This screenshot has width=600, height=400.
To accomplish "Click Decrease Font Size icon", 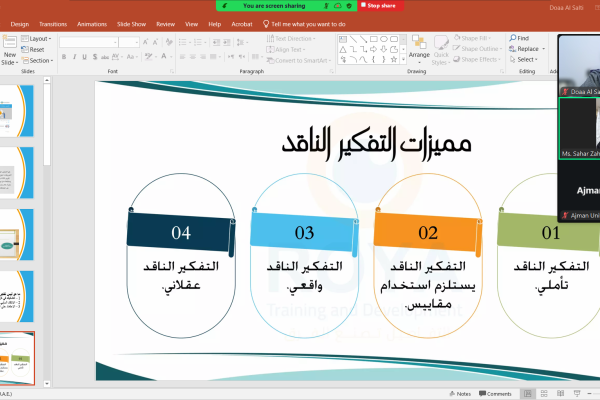I will point(155,42).
